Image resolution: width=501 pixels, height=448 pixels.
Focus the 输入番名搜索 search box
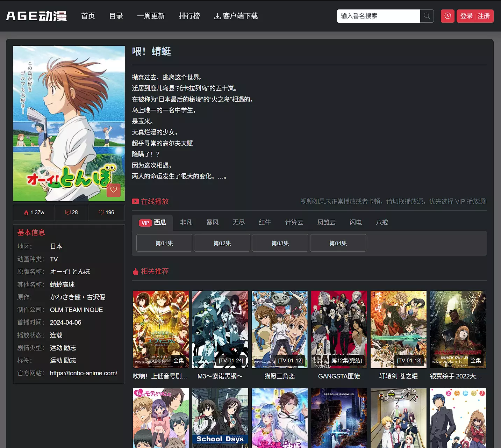coord(378,16)
